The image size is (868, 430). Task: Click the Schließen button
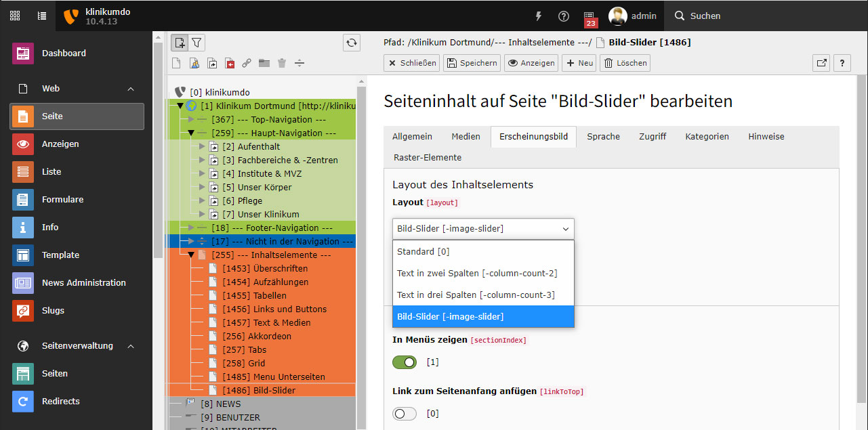[x=411, y=63]
